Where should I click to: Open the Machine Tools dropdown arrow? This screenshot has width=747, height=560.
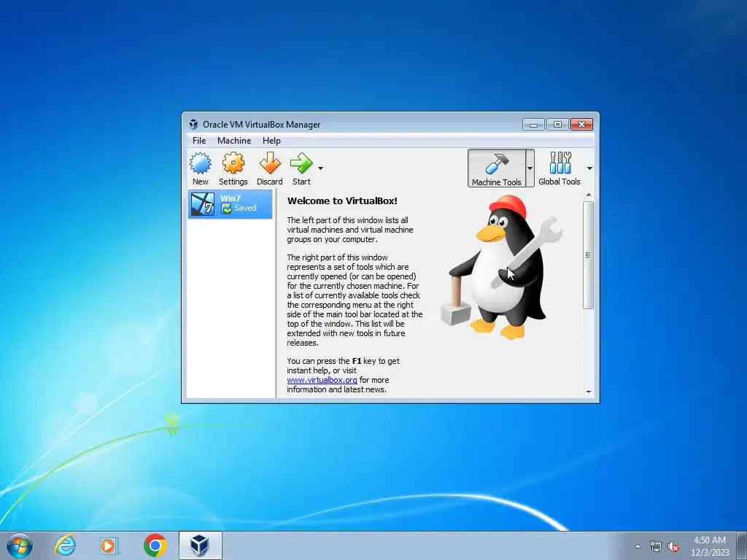click(x=530, y=168)
